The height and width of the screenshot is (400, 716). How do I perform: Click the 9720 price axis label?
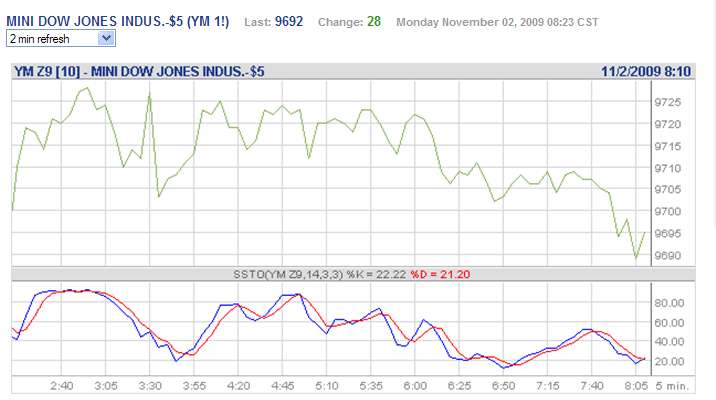[668, 124]
